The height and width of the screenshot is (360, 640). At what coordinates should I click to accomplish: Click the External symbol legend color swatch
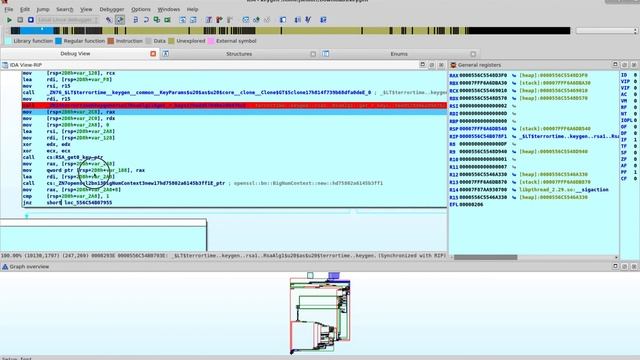211,41
